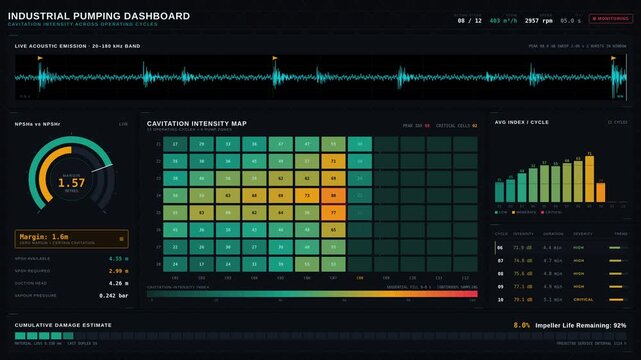The image size is (641, 360).
Task: Select the 2.99 m NPSH required value
Action: point(119,271)
